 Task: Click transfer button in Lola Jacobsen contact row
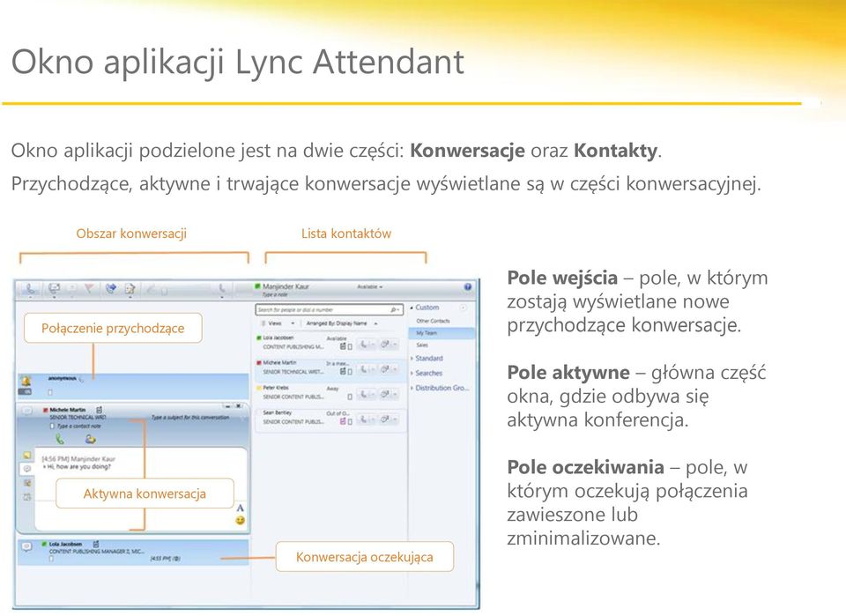click(x=385, y=345)
